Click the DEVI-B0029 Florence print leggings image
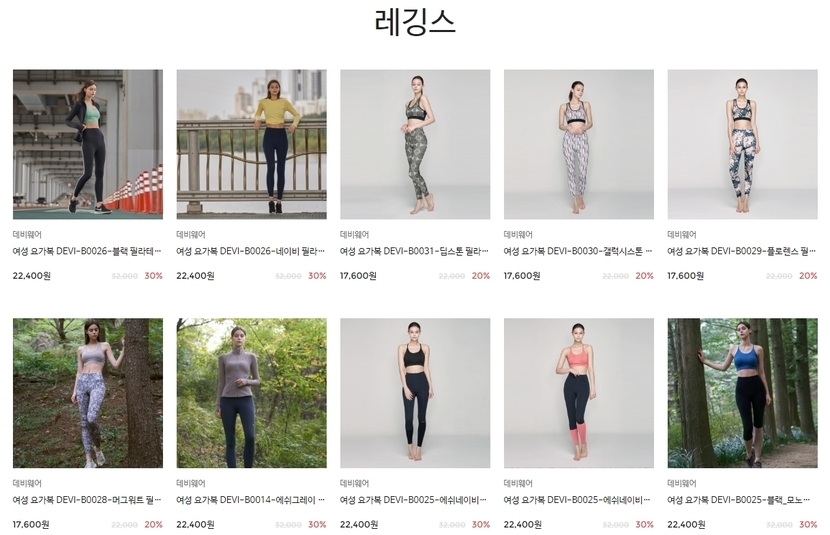The width and height of the screenshot is (830, 535). 742,144
